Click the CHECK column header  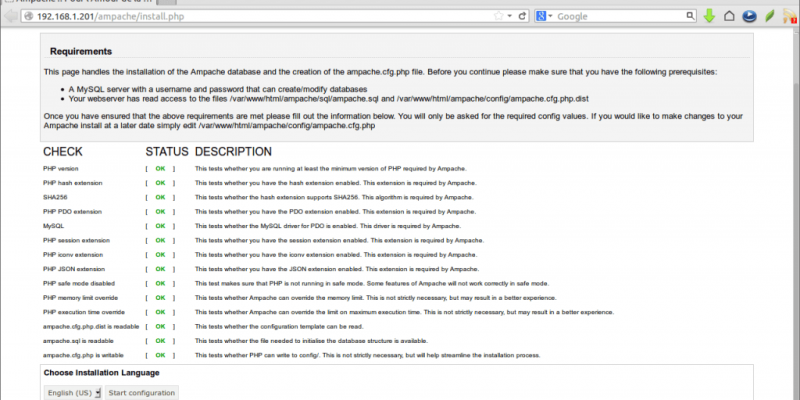(x=63, y=152)
